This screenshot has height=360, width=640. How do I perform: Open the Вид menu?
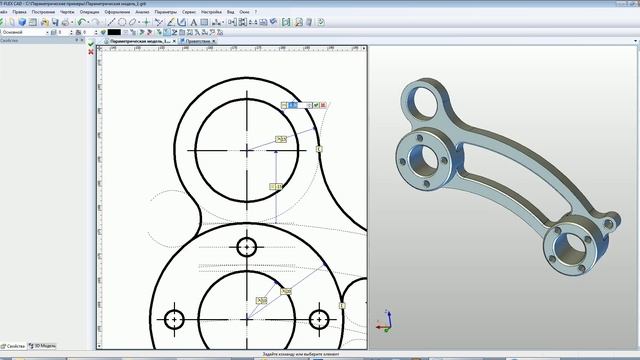[230, 12]
